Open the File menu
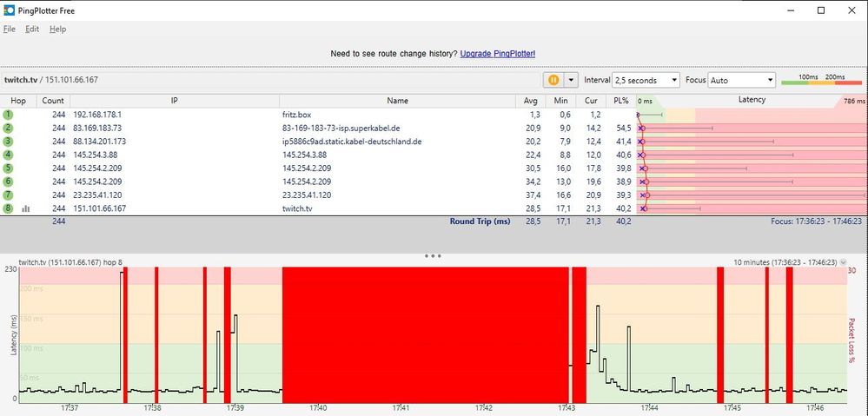868x416 pixels. (x=10, y=30)
